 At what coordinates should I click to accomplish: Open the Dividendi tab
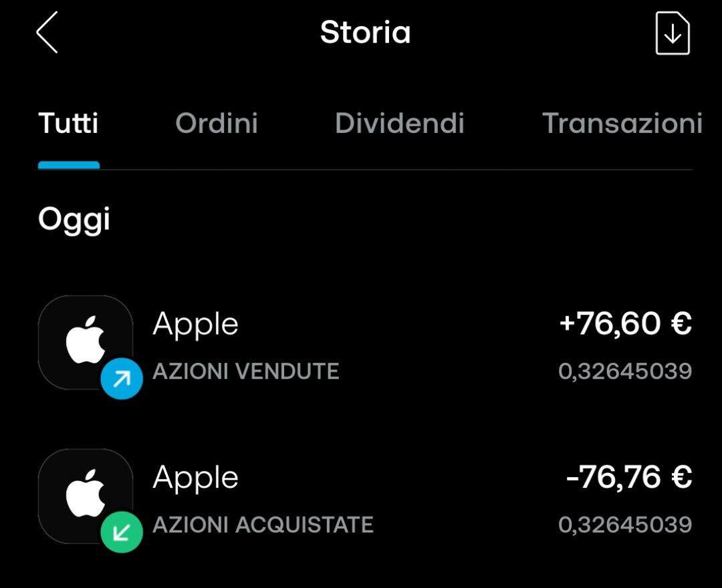click(399, 124)
